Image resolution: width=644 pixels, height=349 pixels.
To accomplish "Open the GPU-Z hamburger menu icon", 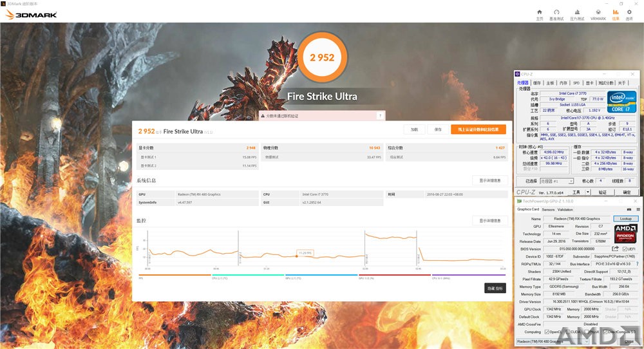I will 638,209.
